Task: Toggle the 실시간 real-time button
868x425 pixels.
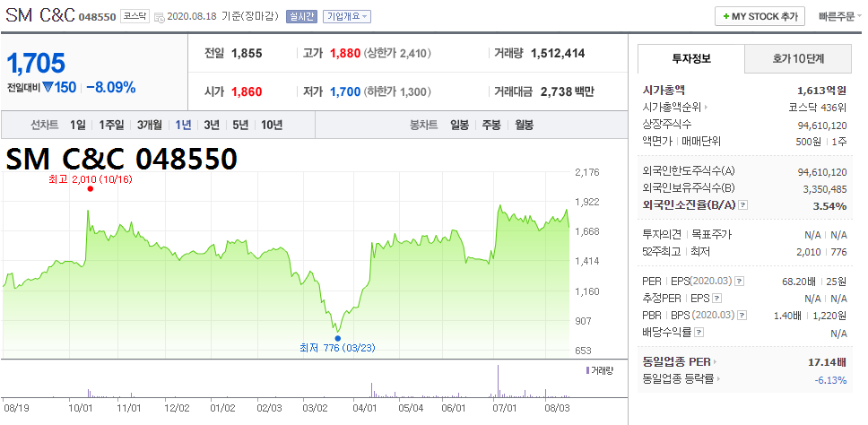Action: point(301,17)
